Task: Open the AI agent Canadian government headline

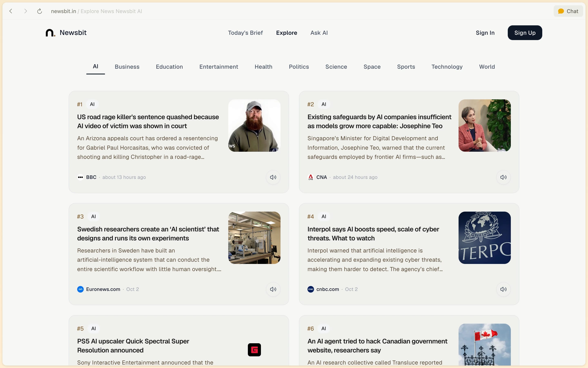Action: pyautogui.click(x=377, y=346)
